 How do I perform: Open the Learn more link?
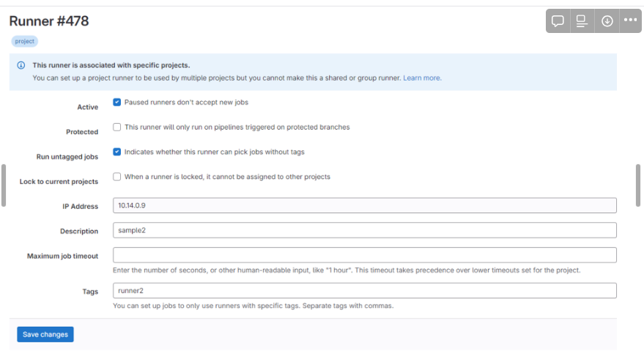pos(422,78)
